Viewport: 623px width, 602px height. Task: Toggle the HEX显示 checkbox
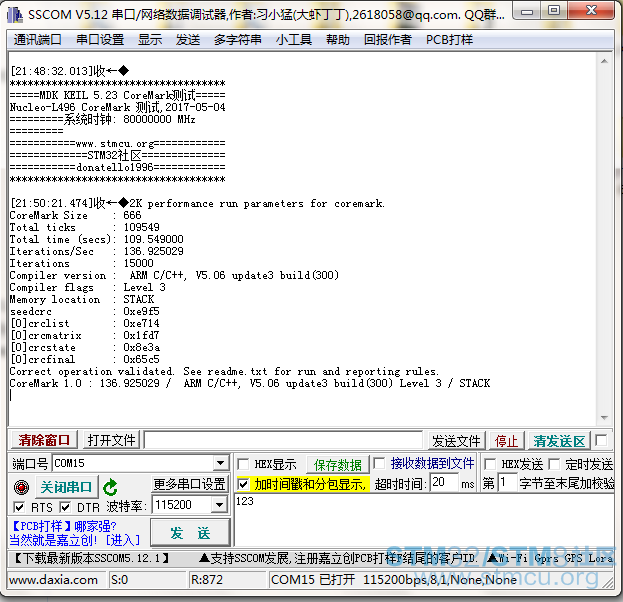pos(243,464)
